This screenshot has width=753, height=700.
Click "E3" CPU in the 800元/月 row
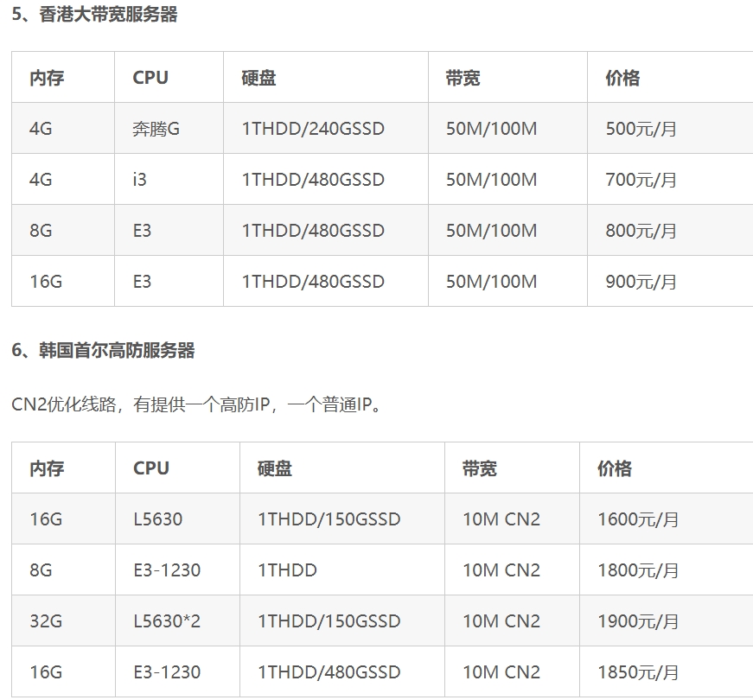pyautogui.click(x=142, y=231)
